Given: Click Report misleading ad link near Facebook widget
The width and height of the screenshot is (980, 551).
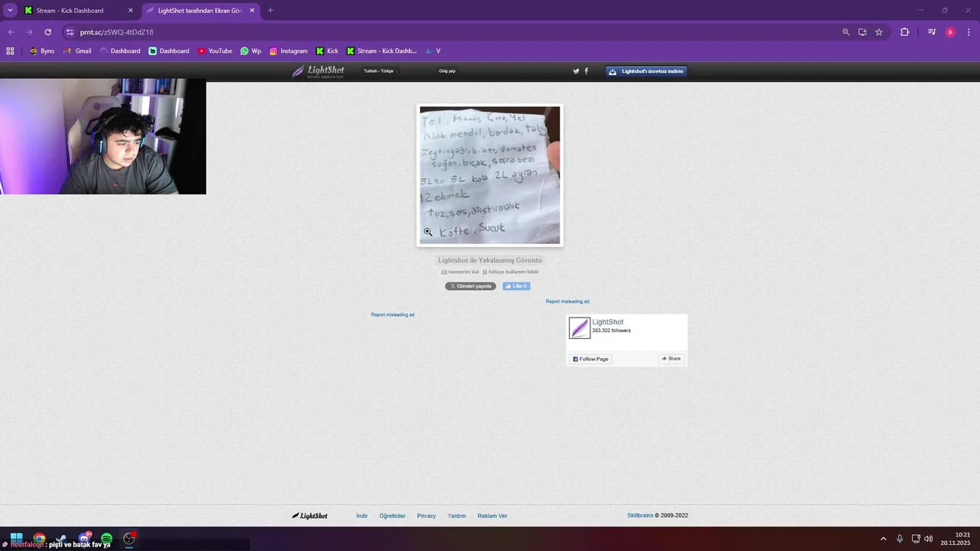Looking at the screenshot, I should coord(567,302).
